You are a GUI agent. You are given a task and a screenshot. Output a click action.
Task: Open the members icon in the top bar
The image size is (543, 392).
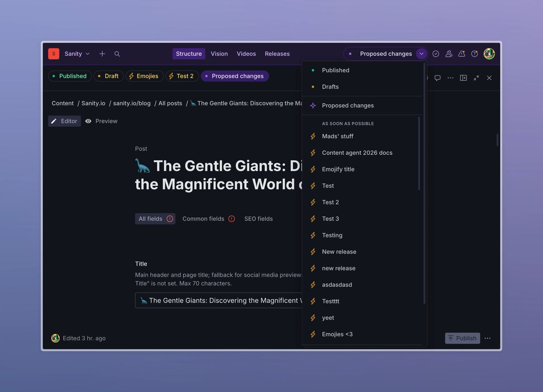click(x=448, y=53)
